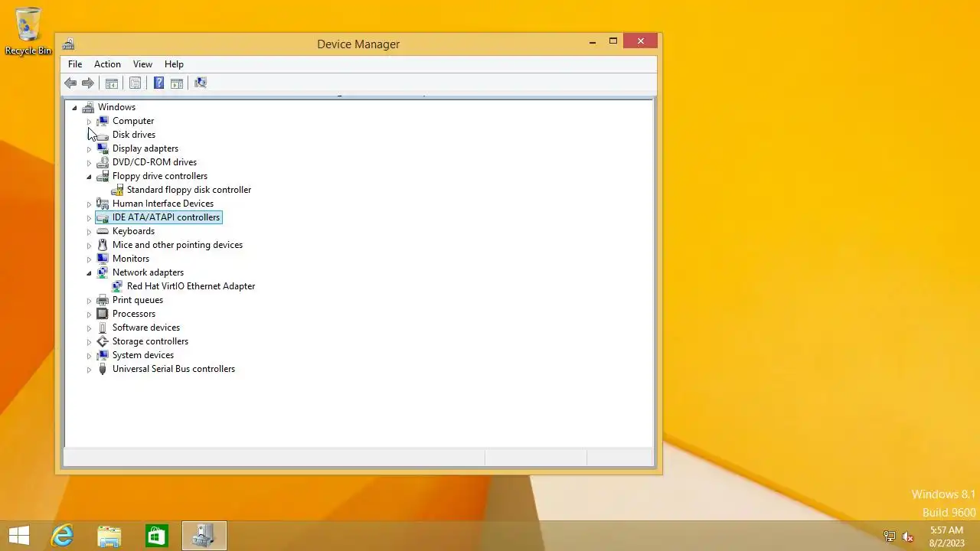Click the Windows root computer icon in tree
This screenshot has width=980, height=551.
pyautogui.click(x=88, y=107)
